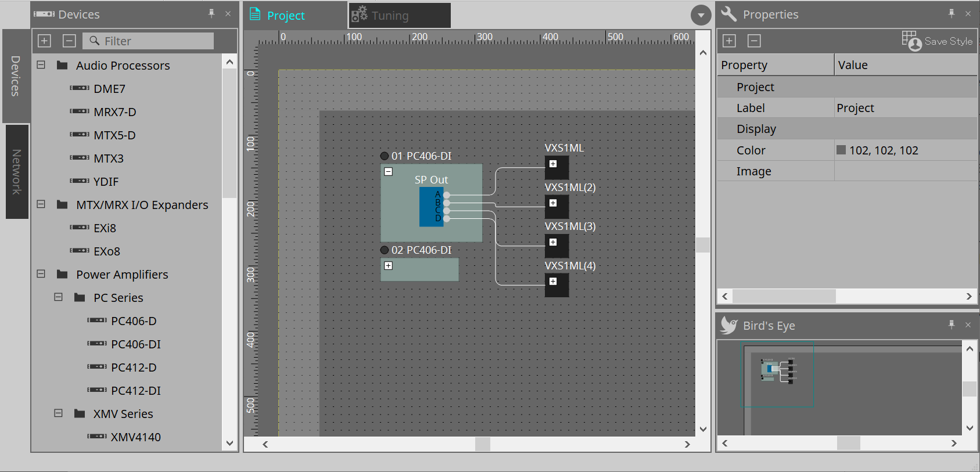Image resolution: width=980 pixels, height=472 pixels.
Task: Expand the 02 PC406-DI device block
Action: click(389, 266)
